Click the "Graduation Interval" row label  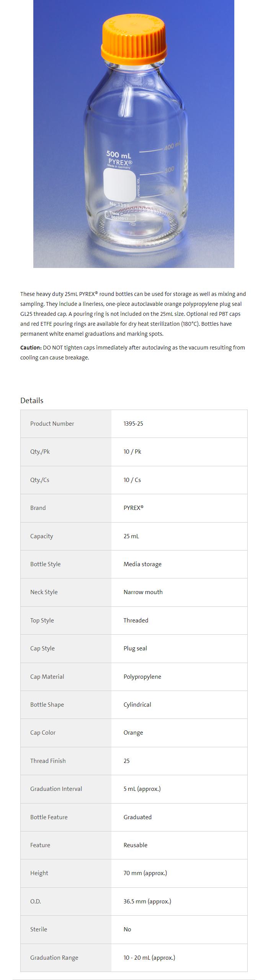(x=56, y=789)
